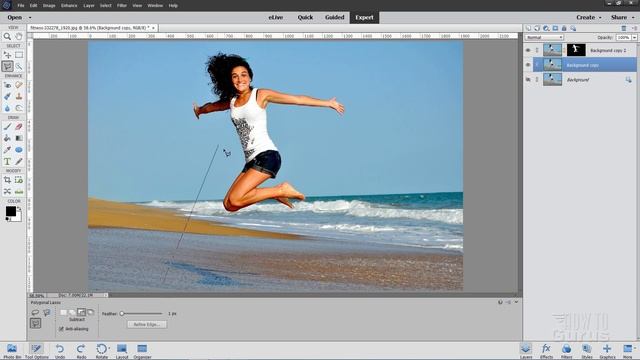
Task: Choose the Intersect with selection mode
Action: [90, 312]
